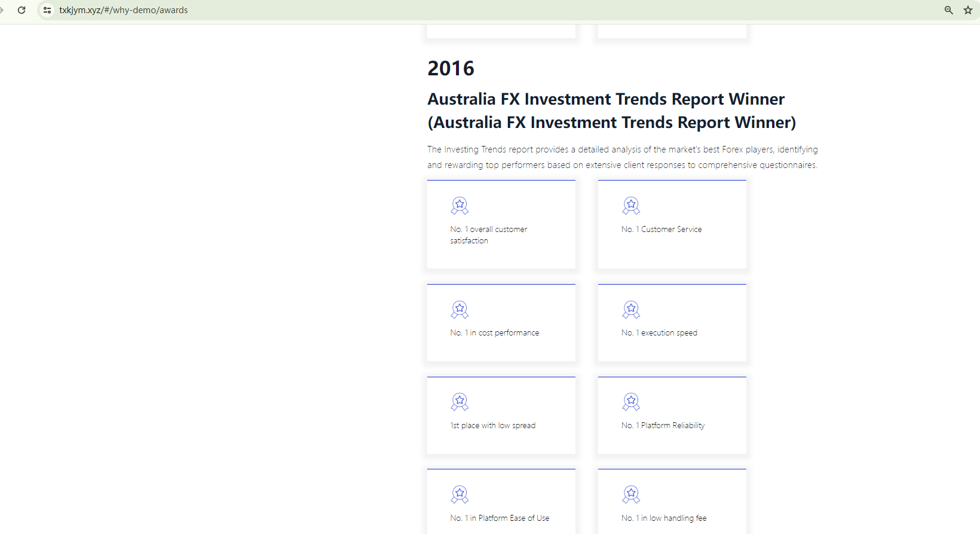The height and width of the screenshot is (534, 980).
Task: Click the award badge above overall customer satisfaction
Action: pos(460,206)
